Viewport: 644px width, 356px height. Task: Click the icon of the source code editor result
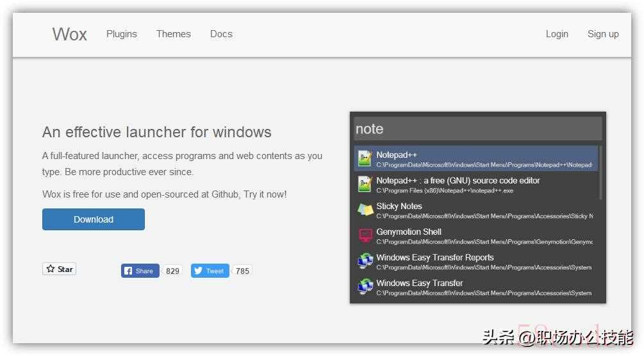tap(365, 184)
